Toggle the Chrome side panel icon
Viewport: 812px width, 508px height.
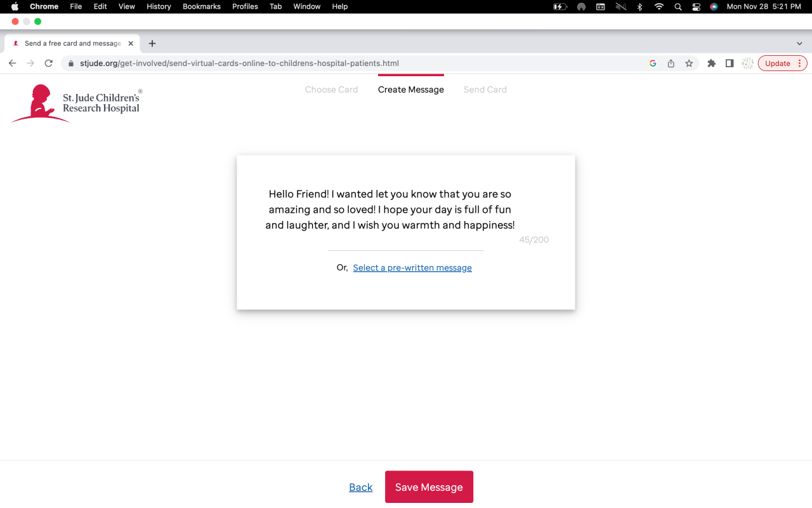point(730,63)
